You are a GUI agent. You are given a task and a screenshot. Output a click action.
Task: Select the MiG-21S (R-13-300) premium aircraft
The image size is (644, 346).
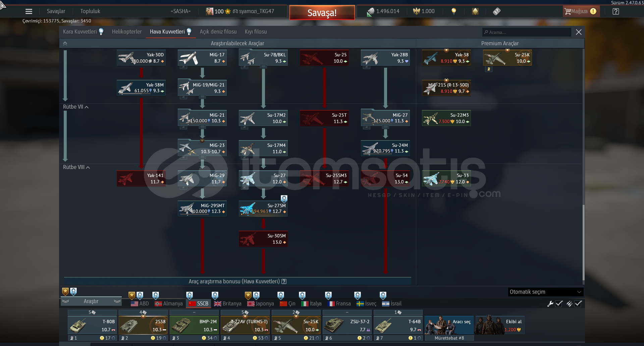[x=446, y=88]
